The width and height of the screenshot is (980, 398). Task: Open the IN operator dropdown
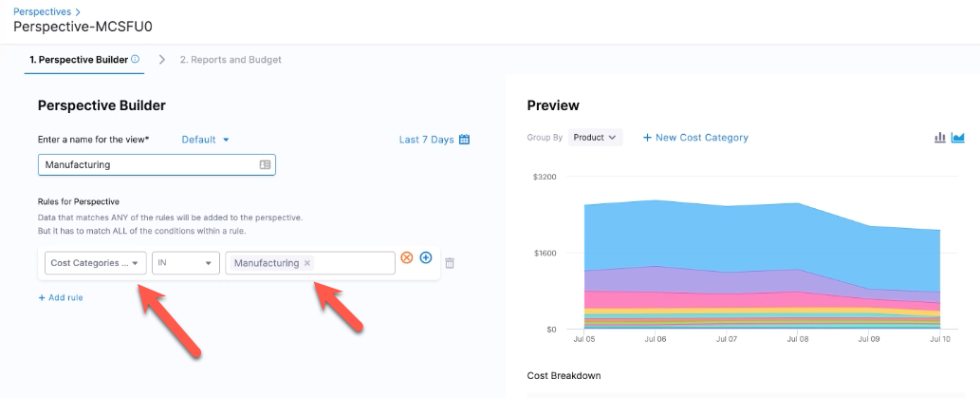coord(185,263)
